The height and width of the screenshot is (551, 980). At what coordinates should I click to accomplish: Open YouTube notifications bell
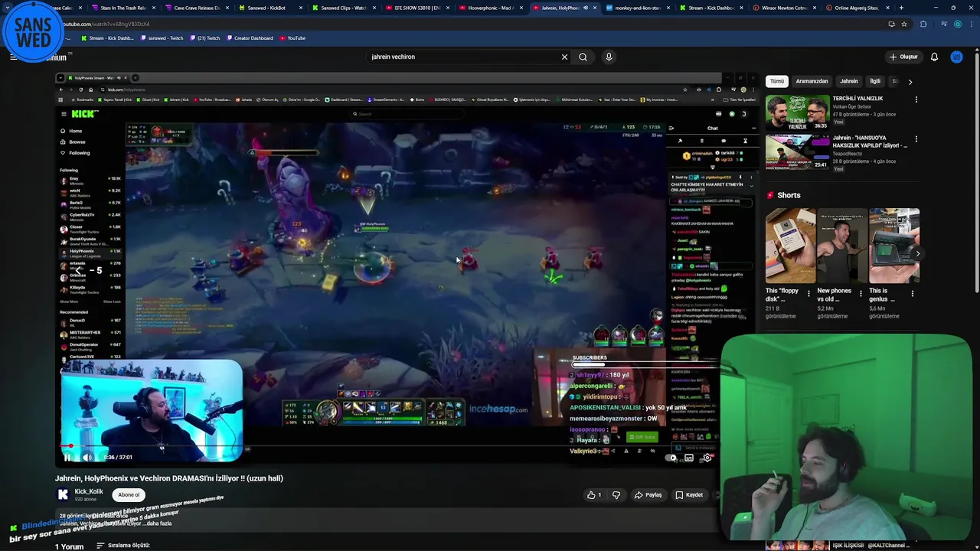click(x=934, y=57)
